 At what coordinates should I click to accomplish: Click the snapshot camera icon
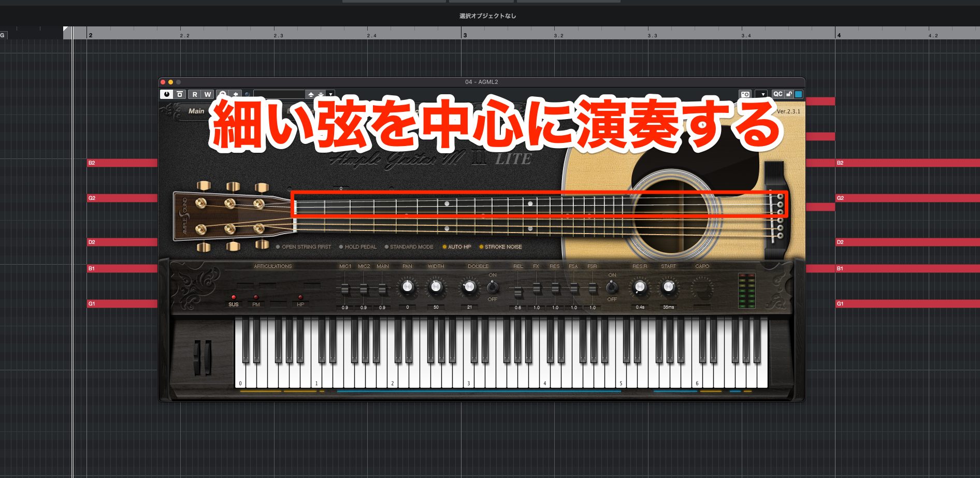tap(745, 94)
